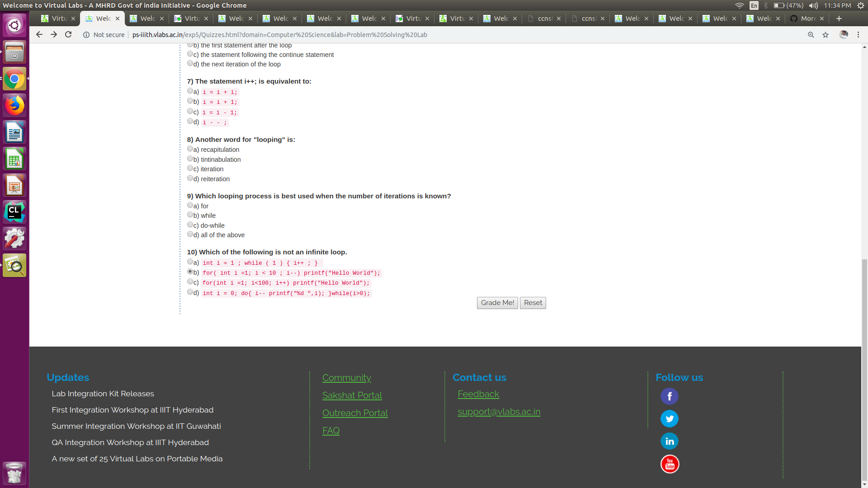Screen dimensions: 868x488
Task: Click the Not secure site information icon
Action: [x=86, y=34]
